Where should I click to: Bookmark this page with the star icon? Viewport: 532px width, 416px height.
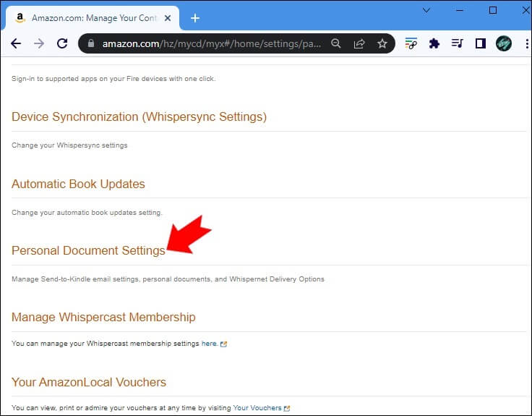point(382,43)
